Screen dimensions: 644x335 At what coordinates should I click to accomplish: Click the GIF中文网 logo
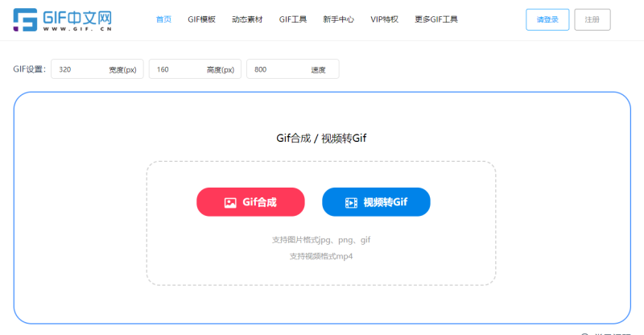64,19
